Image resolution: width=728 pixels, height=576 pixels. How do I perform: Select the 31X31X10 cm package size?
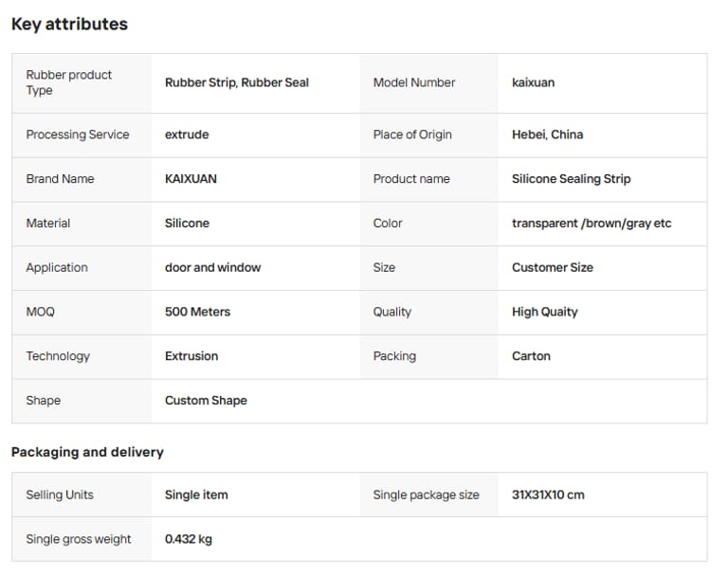548,495
